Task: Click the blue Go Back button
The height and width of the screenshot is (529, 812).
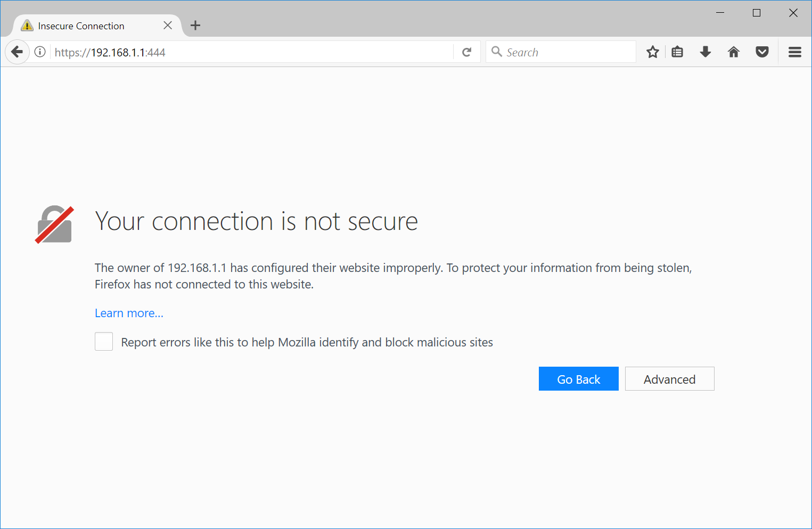Action: click(578, 379)
